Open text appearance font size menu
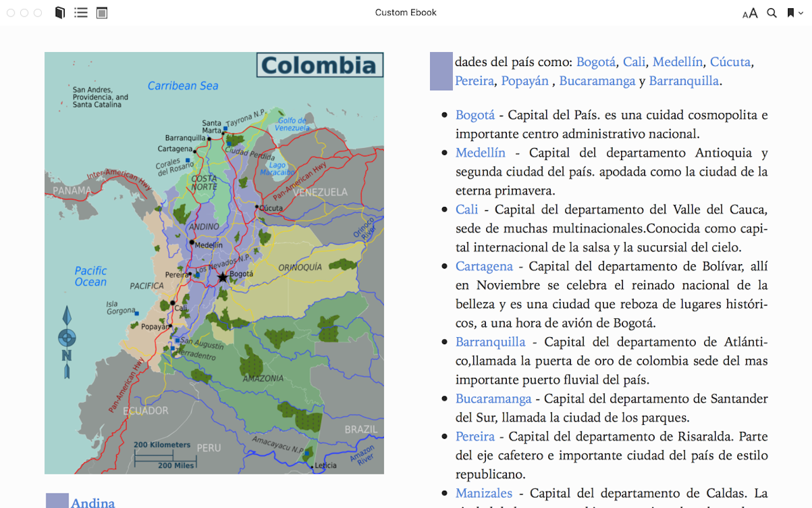The height and width of the screenshot is (508, 812). (x=750, y=13)
